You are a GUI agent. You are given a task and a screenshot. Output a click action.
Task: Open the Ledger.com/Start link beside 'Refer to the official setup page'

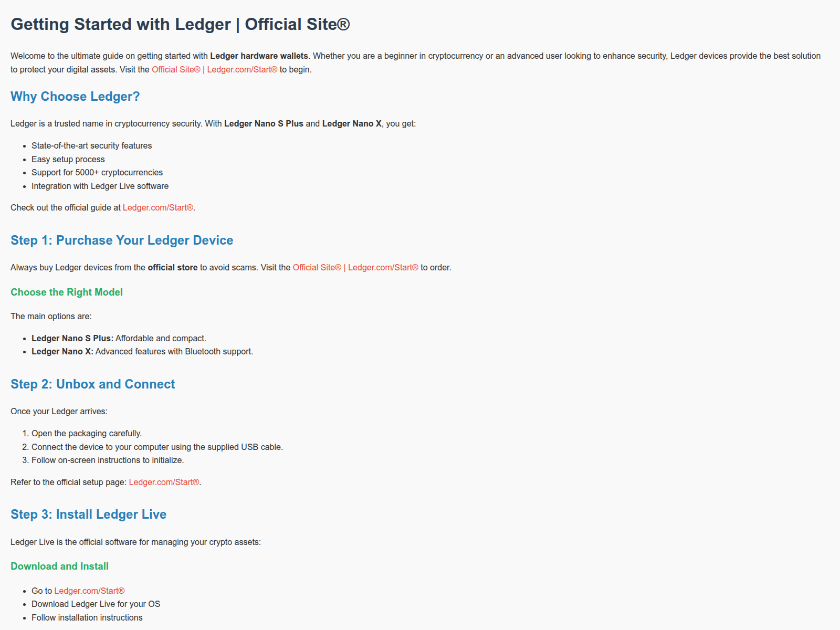click(164, 482)
